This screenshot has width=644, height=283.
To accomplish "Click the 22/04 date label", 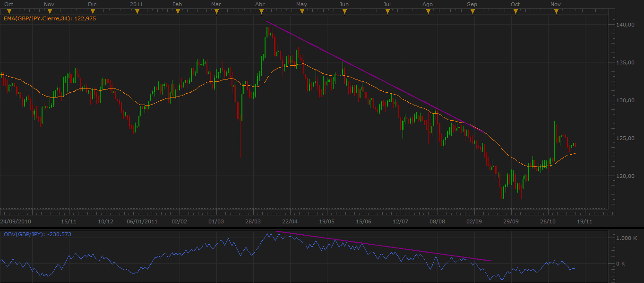I will (290, 221).
